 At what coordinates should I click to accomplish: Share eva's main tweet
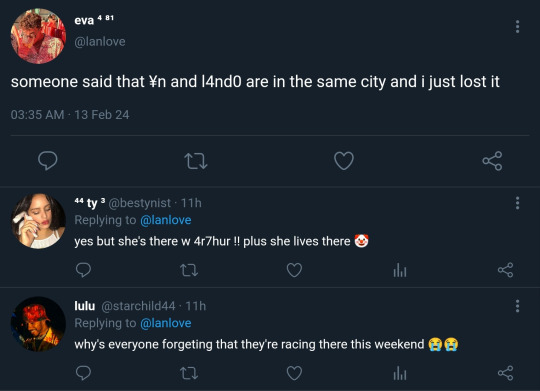(x=492, y=161)
